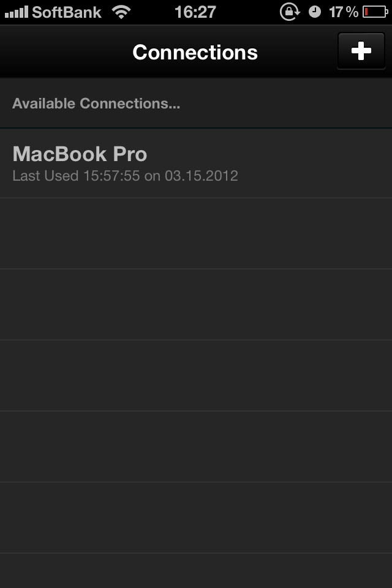The image size is (392, 588).
Task: Tap the Connections title bar
Action: (x=195, y=52)
